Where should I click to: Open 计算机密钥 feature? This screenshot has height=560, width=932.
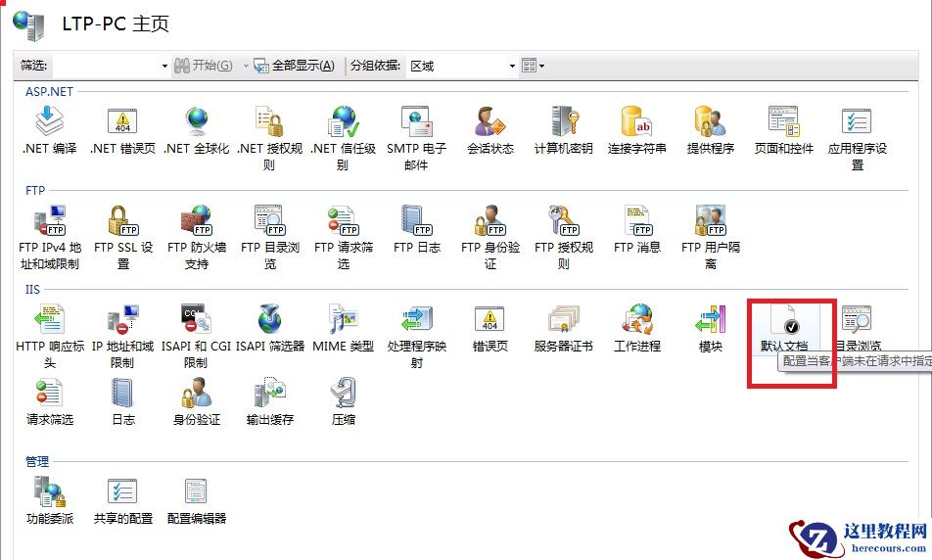click(564, 130)
